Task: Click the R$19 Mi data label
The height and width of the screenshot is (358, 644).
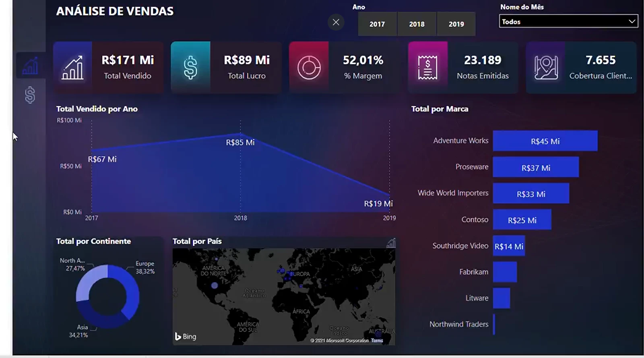Action: coord(378,204)
